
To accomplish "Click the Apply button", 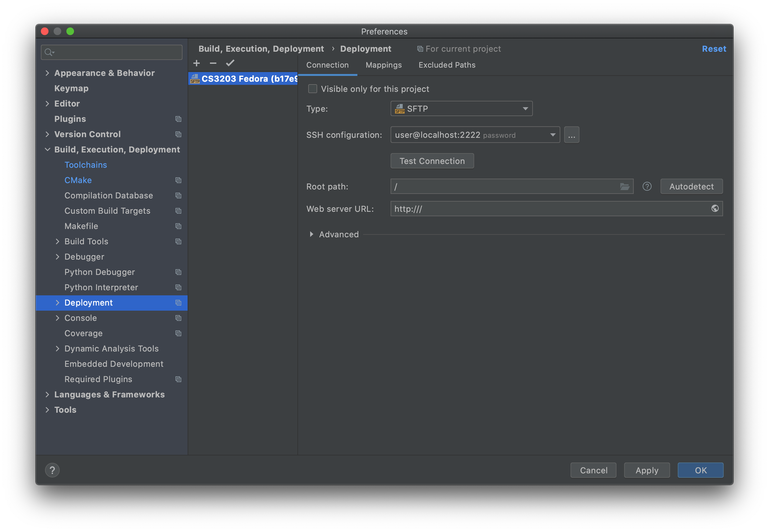I will (646, 470).
